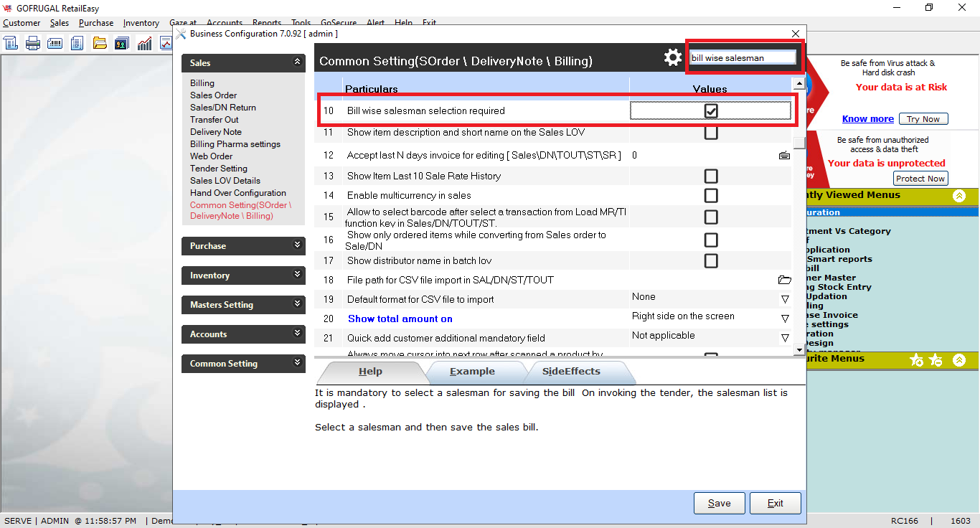Select Sales/DN Return in sidebar
The height and width of the screenshot is (528, 980).
tap(223, 108)
